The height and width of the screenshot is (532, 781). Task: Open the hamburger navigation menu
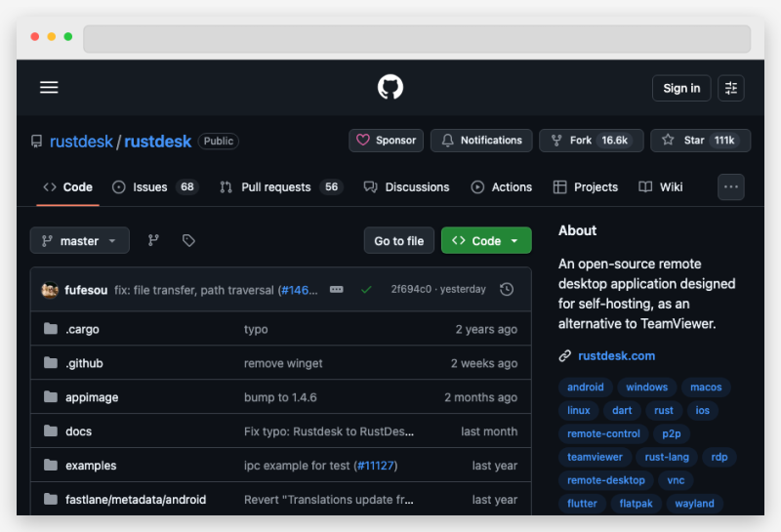click(49, 88)
